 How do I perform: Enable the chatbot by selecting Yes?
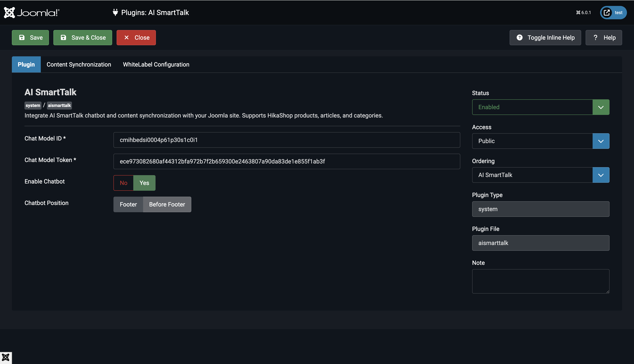(x=144, y=183)
